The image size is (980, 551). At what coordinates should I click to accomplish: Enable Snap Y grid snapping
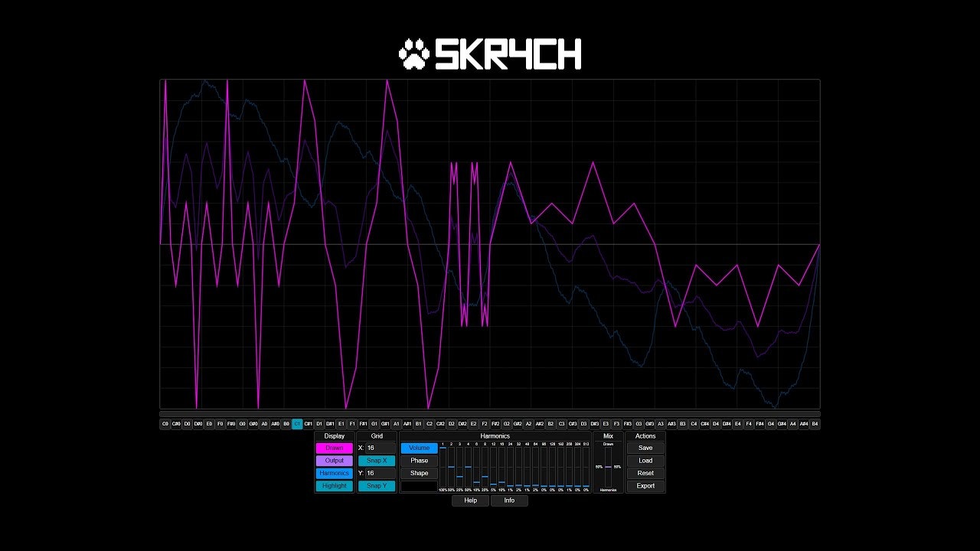[x=376, y=485]
